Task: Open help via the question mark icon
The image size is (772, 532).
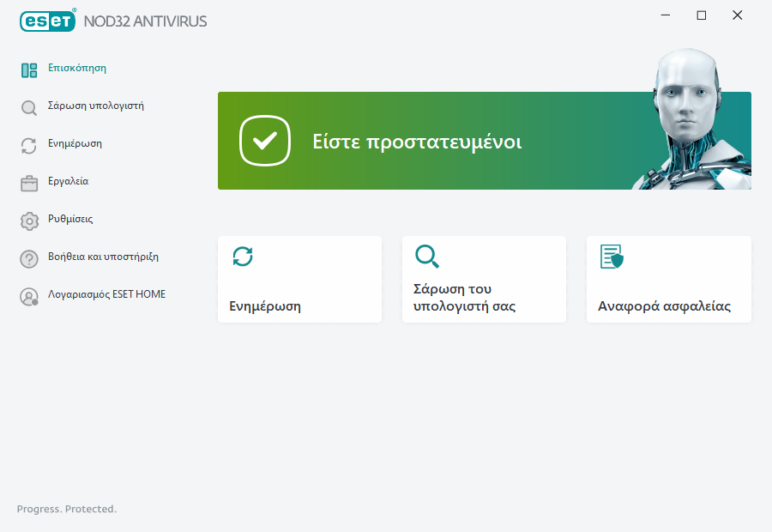Action: 28,257
